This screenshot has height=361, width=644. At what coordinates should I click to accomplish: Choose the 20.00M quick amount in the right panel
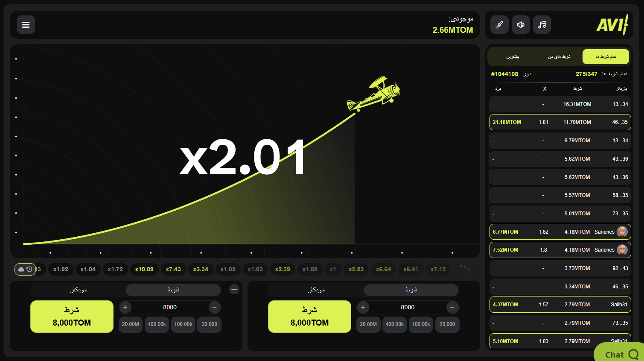[368, 324]
